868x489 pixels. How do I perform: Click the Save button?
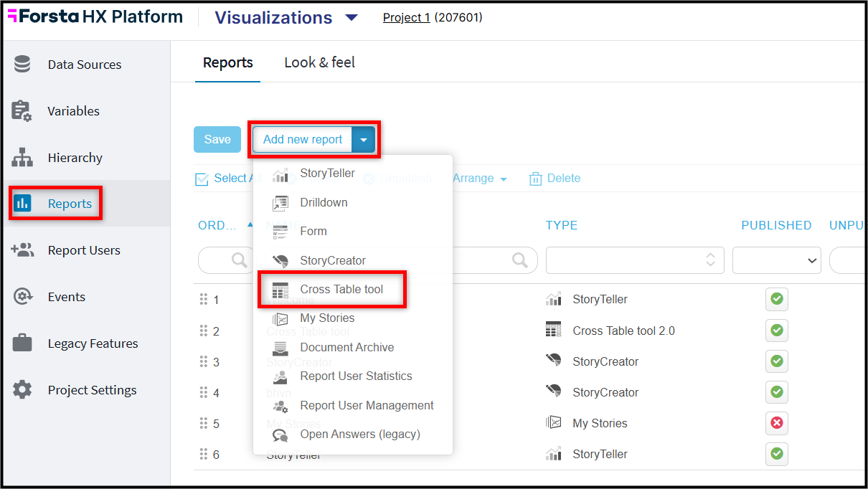pyautogui.click(x=217, y=140)
